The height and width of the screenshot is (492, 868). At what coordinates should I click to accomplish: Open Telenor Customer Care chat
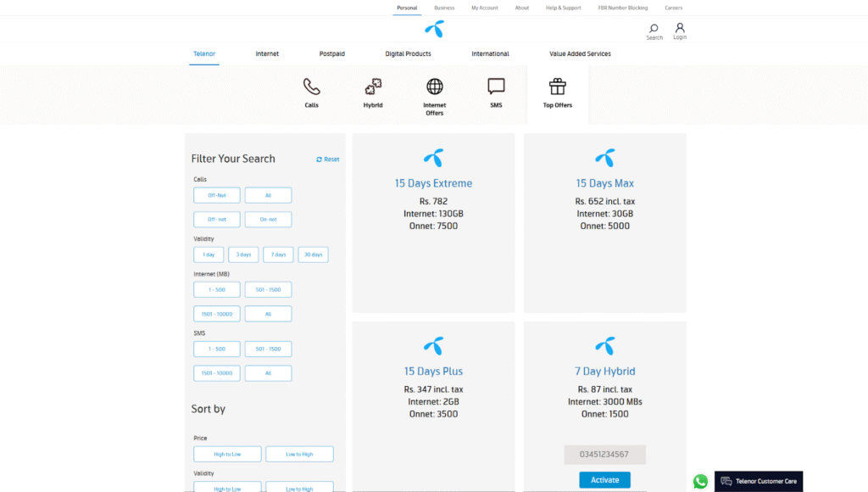[757, 481]
